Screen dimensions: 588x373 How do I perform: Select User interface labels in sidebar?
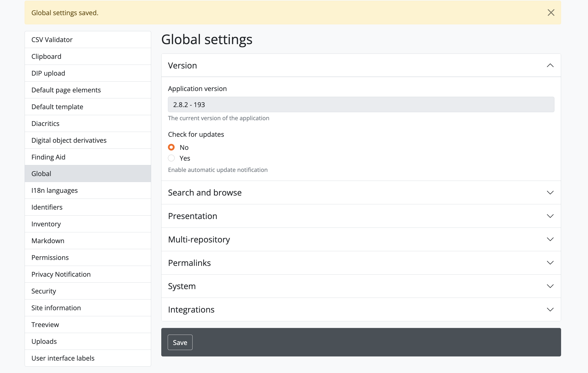63,358
